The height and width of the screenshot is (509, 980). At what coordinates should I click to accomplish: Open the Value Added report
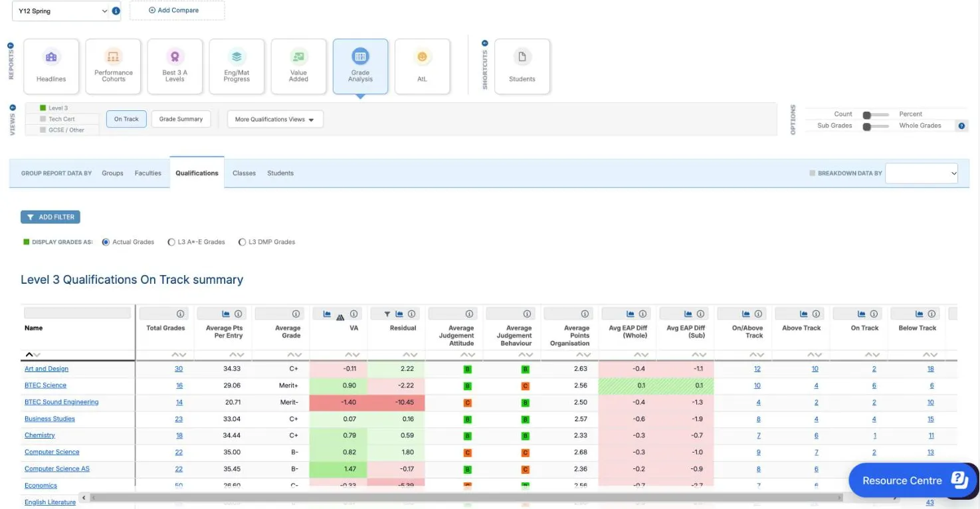[298, 66]
